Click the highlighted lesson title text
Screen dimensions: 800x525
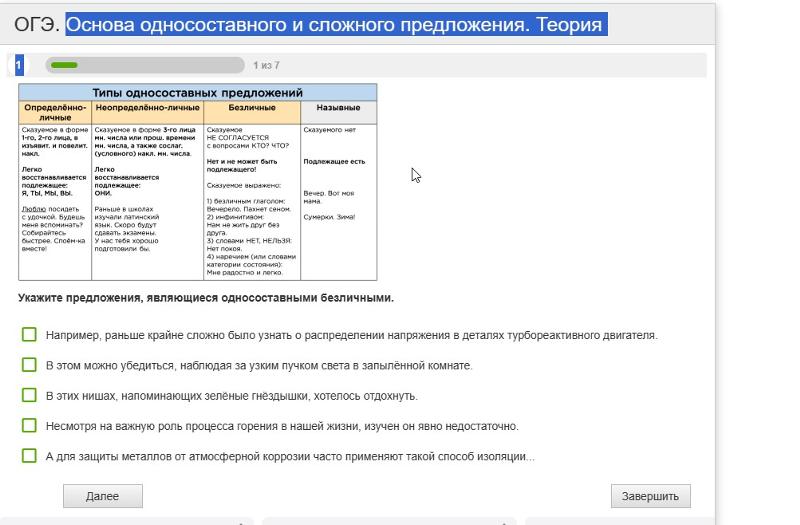[335, 25]
